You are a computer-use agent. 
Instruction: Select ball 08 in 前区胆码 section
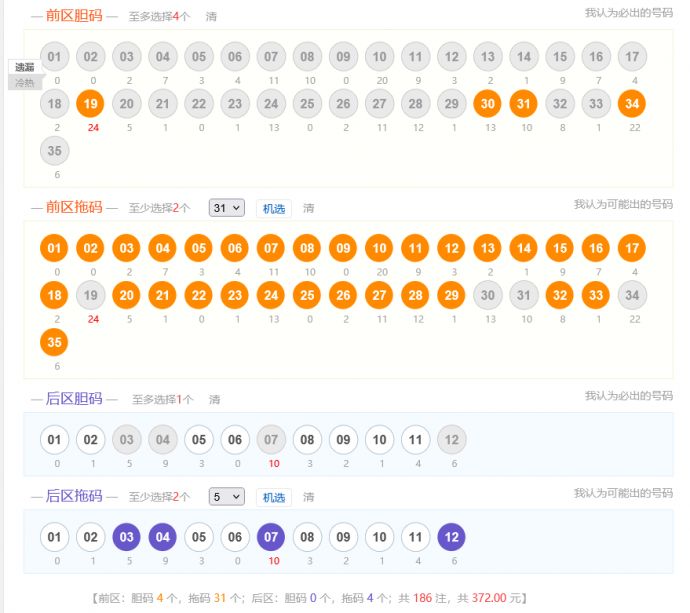307,57
